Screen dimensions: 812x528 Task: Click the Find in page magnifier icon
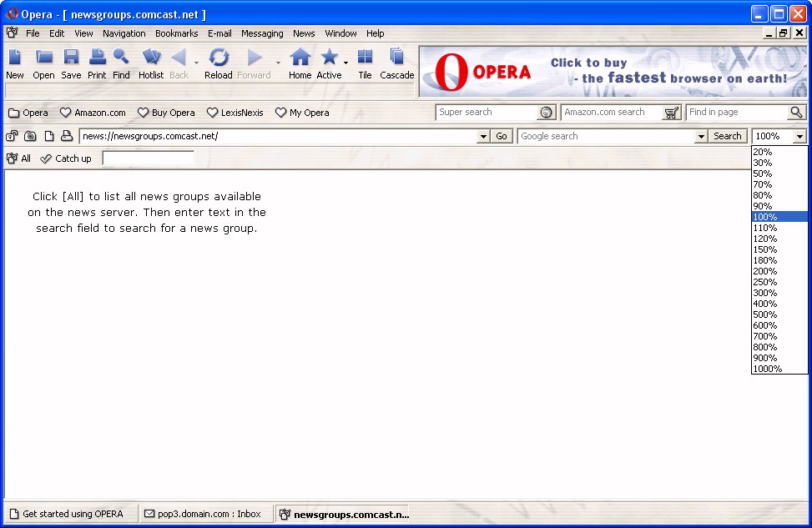pos(796,113)
